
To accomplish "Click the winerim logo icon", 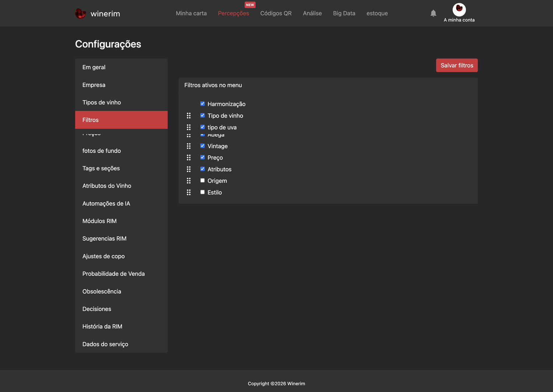I will (80, 14).
